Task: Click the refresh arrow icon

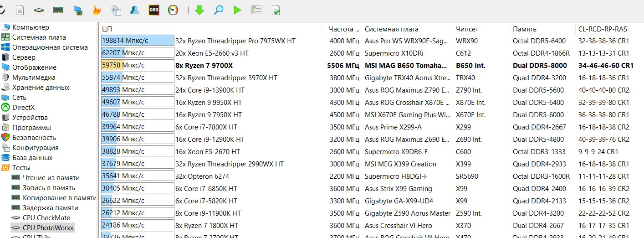Action: click(2, 10)
